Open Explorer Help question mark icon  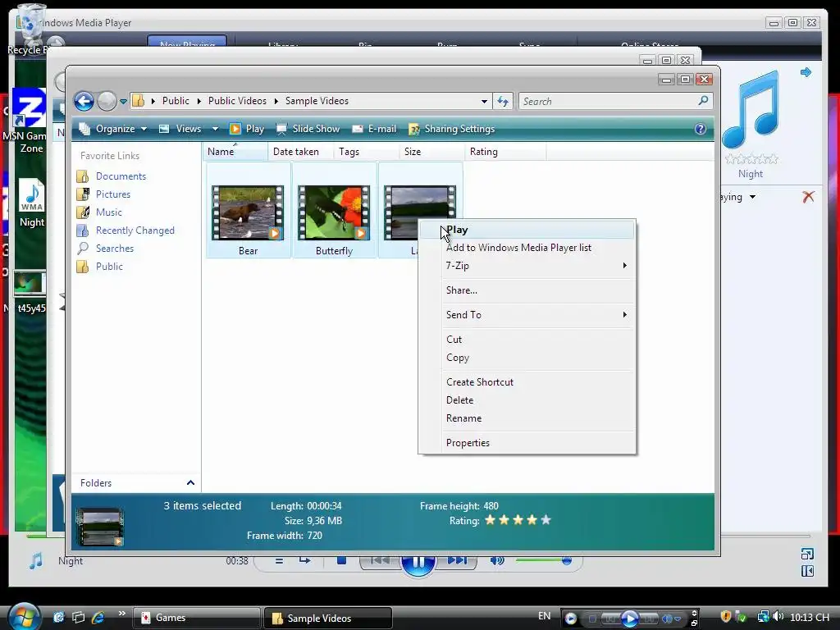click(x=701, y=129)
